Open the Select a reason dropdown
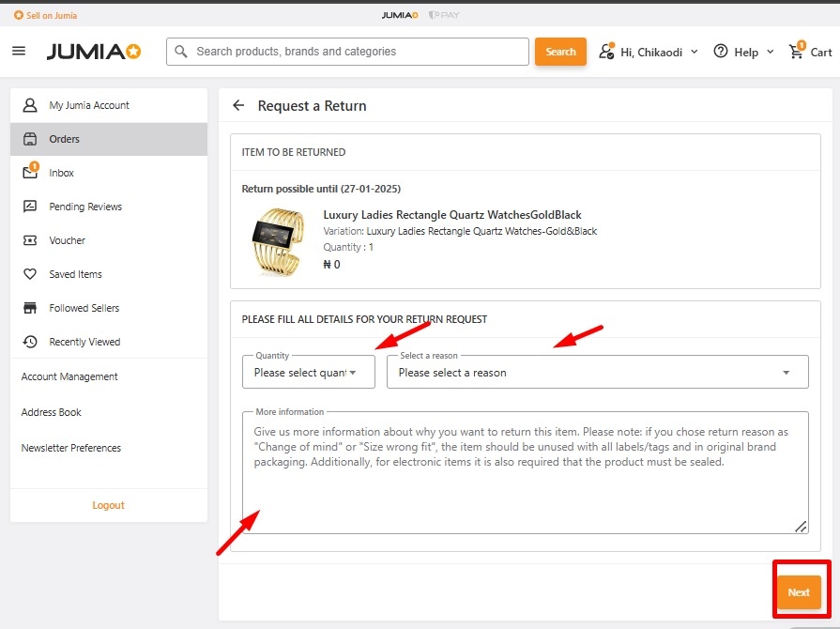 597,373
